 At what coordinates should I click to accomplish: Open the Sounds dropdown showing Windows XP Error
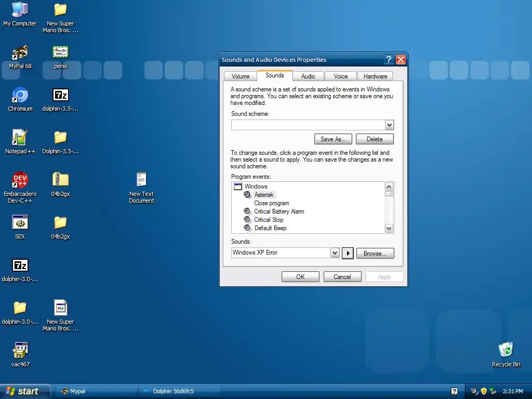pos(335,253)
